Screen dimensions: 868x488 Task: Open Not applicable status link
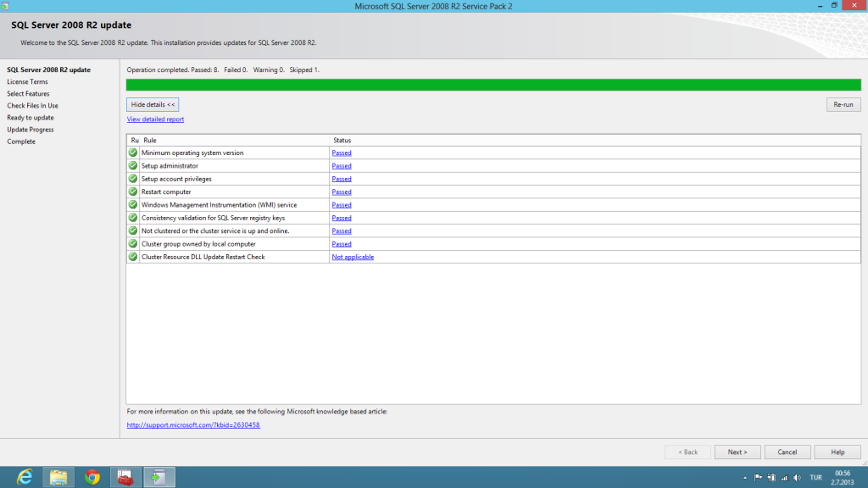pyautogui.click(x=353, y=257)
